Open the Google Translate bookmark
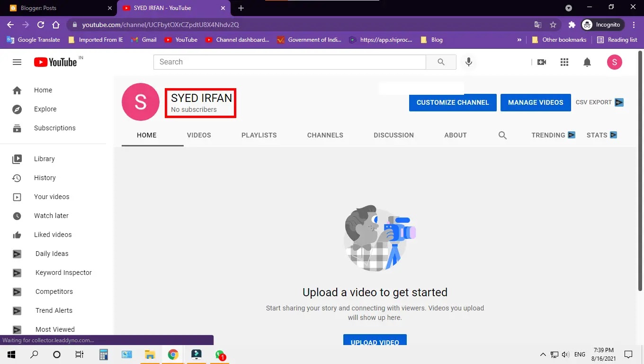Screen dimensions: 644x364 33,40
